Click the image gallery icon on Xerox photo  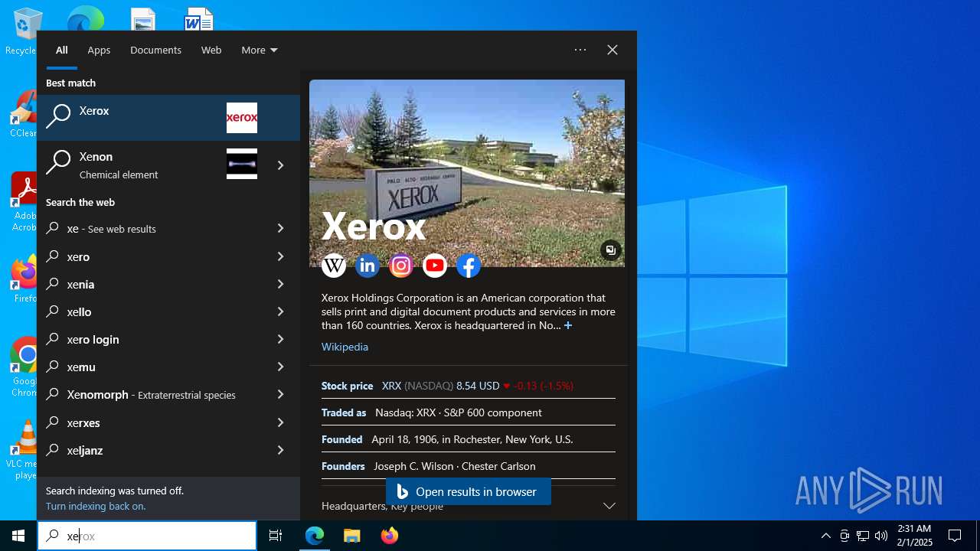pos(610,250)
